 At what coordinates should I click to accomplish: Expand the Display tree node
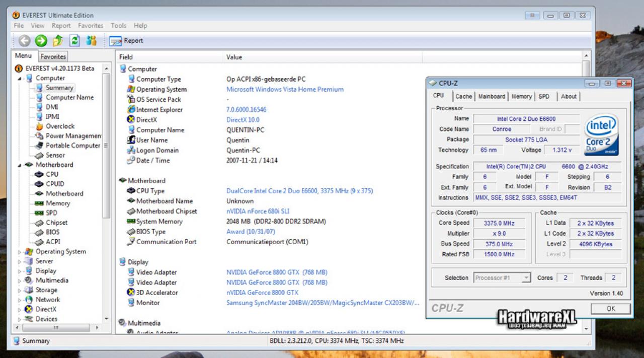20,271
